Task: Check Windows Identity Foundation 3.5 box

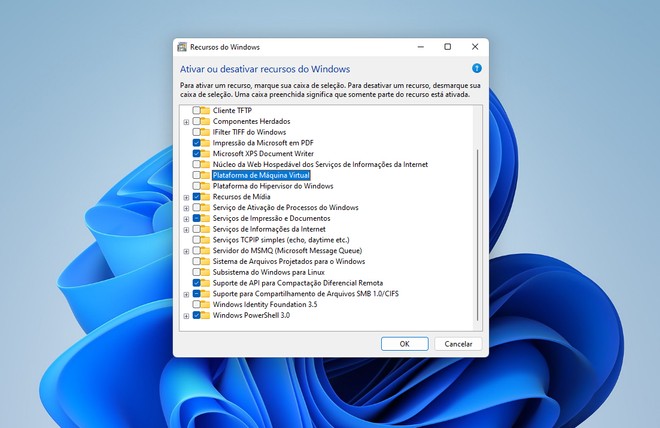Action: 196,304
